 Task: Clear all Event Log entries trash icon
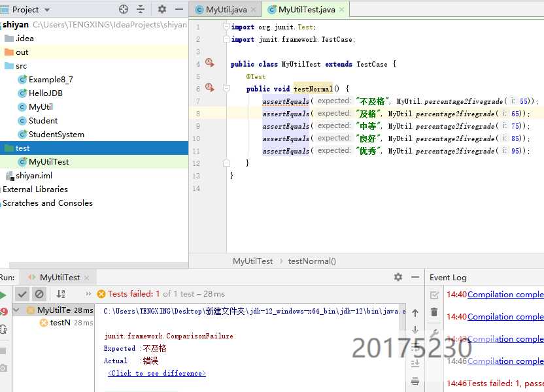(434, 312)
